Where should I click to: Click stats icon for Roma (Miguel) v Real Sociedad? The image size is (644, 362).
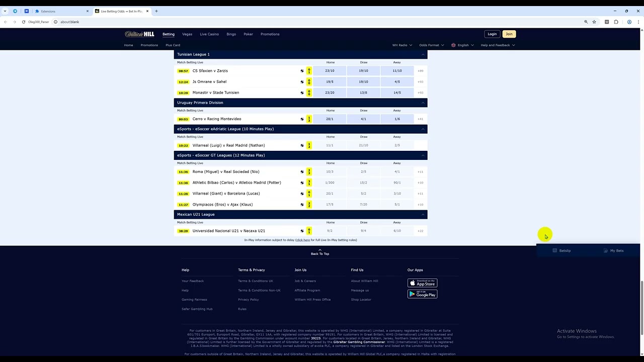coord(302,172)
